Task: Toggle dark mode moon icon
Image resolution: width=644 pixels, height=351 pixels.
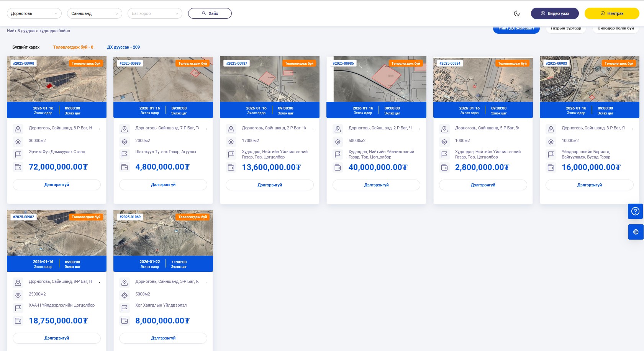Action: (517, 13)
